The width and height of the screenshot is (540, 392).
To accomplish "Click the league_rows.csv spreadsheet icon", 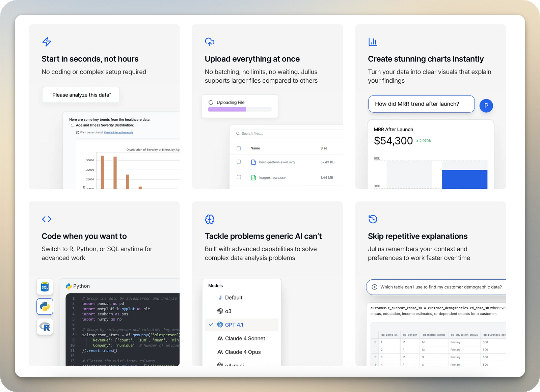I will (x=253, y=177).
